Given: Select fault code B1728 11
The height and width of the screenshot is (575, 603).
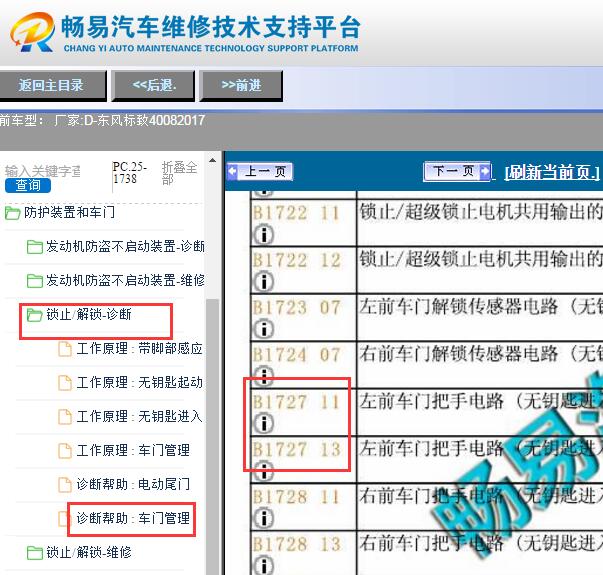Looking at the screenshot, I should [x=297, y=497].
